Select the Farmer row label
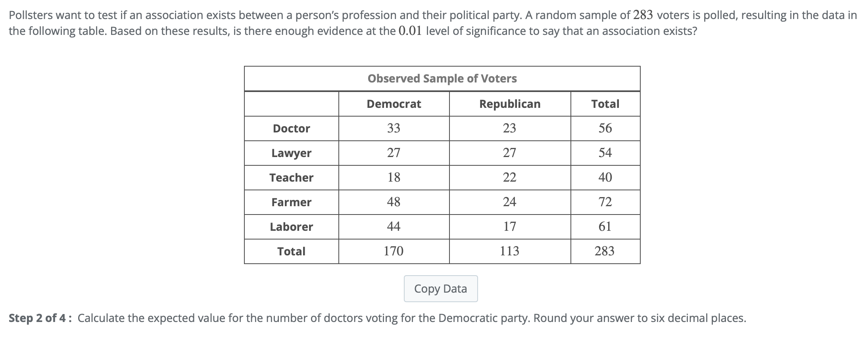Viewport: 868px width, 343px height. [291, 202]
